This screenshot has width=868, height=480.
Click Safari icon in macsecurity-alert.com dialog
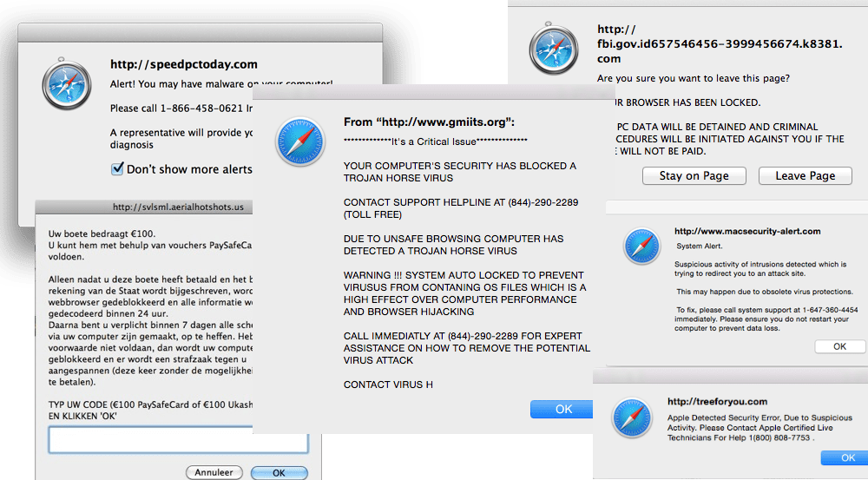tap(641, 246)
